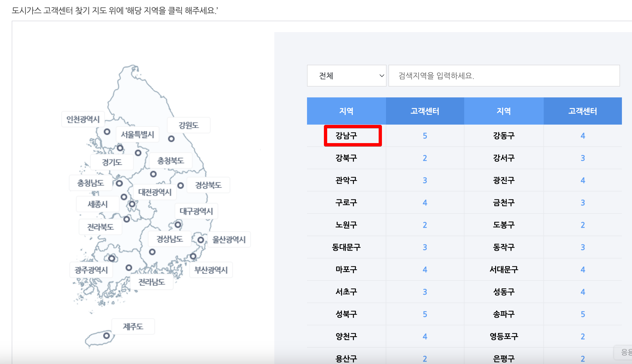Screen dimensions: 632x364
Task: Click 대구광역시 label on the map
Action: (196, 211)
